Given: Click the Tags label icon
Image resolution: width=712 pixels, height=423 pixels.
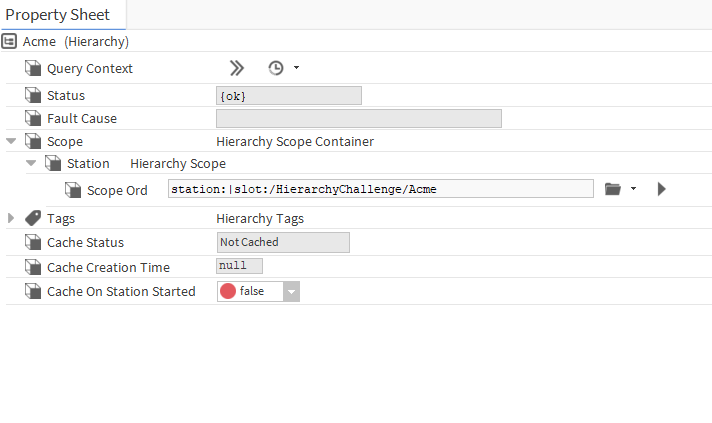Looking at the screenshot, I should click(x=33, y=218).
